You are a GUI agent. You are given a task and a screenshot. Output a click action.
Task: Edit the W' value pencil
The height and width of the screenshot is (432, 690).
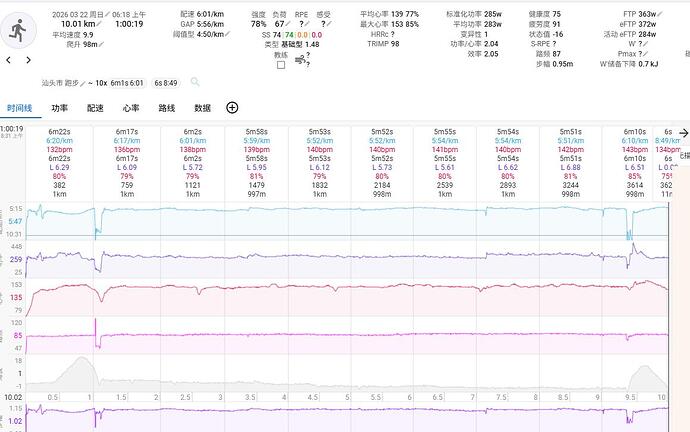pyautogui.click(x=646, y=44)
